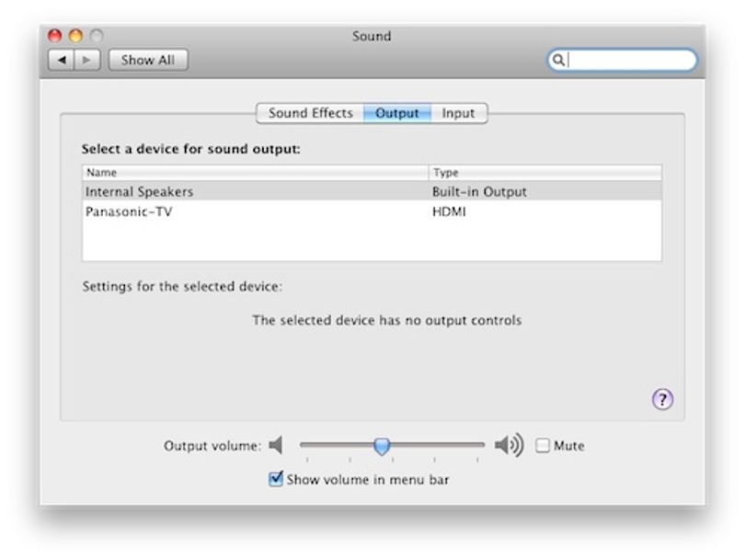Image resolution: width=745 pixels, height=560 pixels.
Task: Click the magnifying glass search icon
Action: [x=558, y=61]
